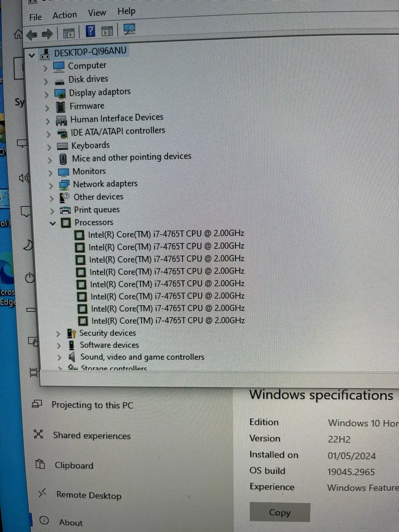
Task: Select the Other devices label
Action: click(98, 197)
